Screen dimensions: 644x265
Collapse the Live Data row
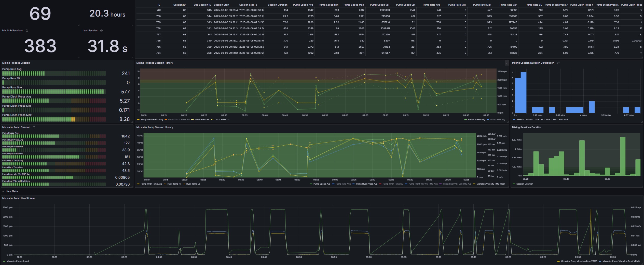[x=3, y=191]
